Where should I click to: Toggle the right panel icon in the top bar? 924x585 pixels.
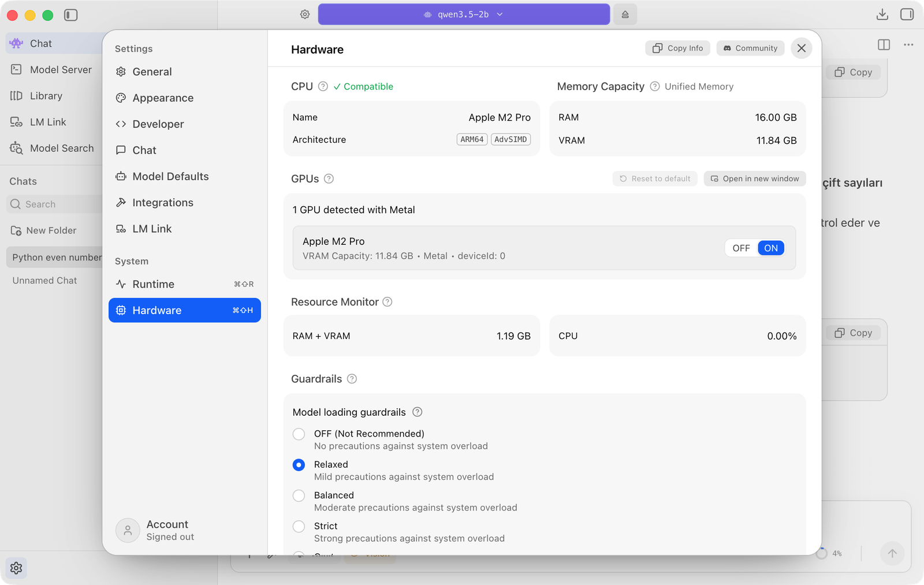pyautogui.click(x=907, y=14)
